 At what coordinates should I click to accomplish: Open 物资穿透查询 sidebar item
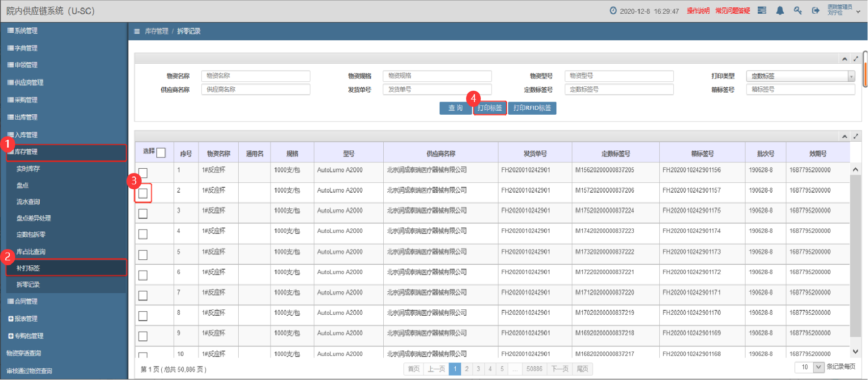pos(24,353)
